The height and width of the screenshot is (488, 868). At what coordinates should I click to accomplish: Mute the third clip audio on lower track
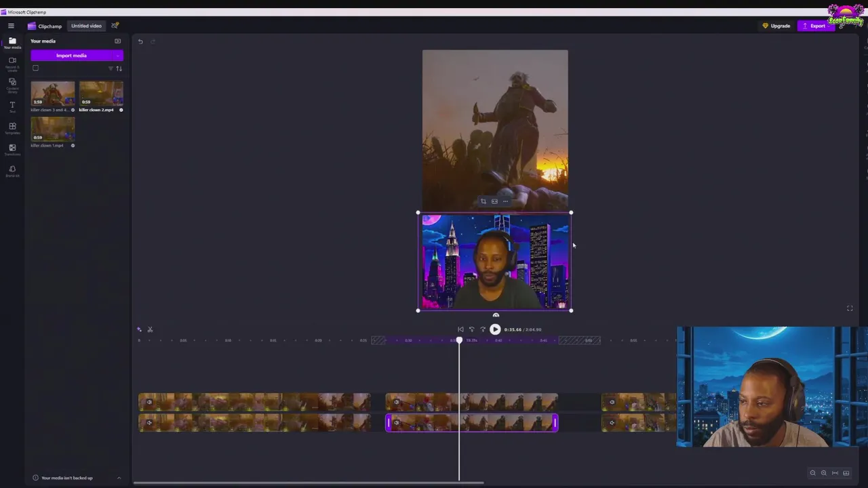pyautogui.click(x=612, y=423)
